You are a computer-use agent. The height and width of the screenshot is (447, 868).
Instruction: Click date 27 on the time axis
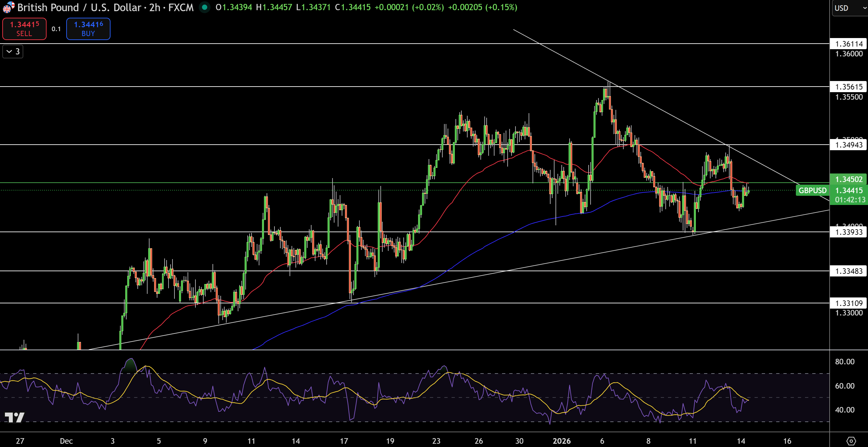20,441
